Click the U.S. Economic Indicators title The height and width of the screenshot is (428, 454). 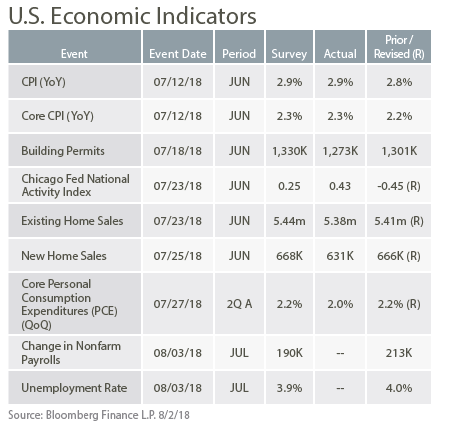pyautogui.click(x=132, y=15)
